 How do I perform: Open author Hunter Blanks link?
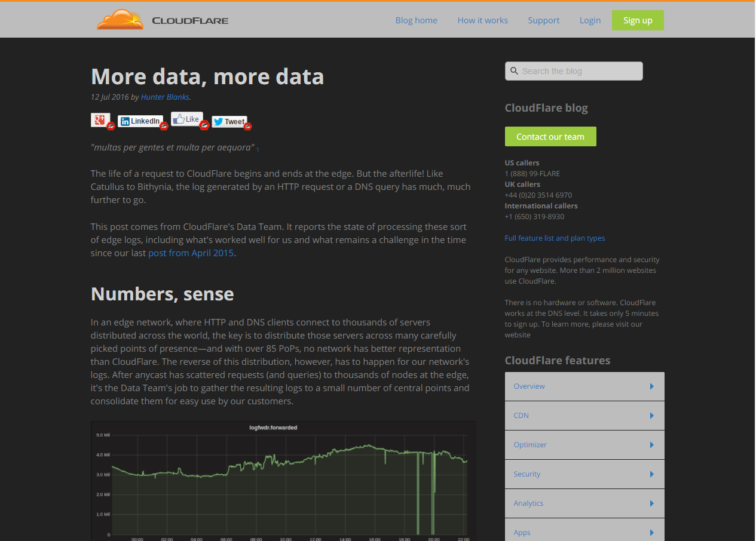coord(165,97)
